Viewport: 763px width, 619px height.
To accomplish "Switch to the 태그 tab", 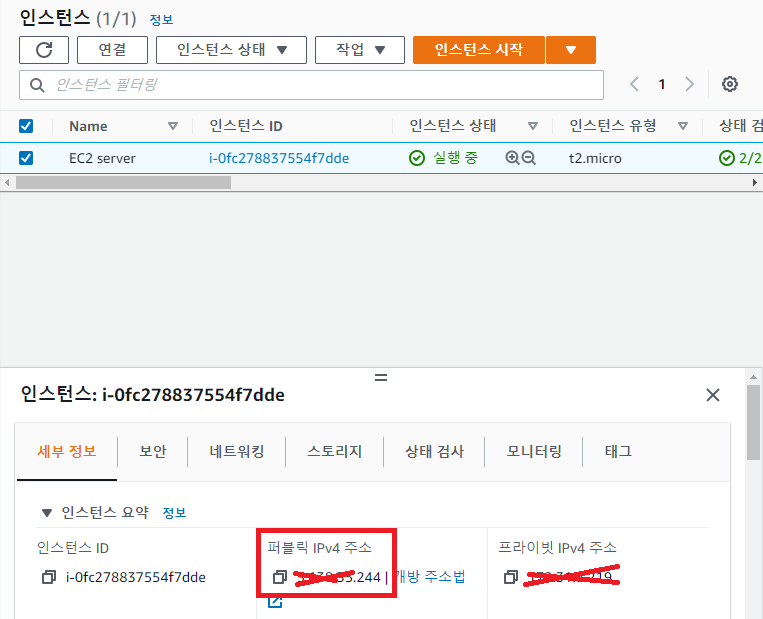I will pyautogui.click(x=618, y=451).
